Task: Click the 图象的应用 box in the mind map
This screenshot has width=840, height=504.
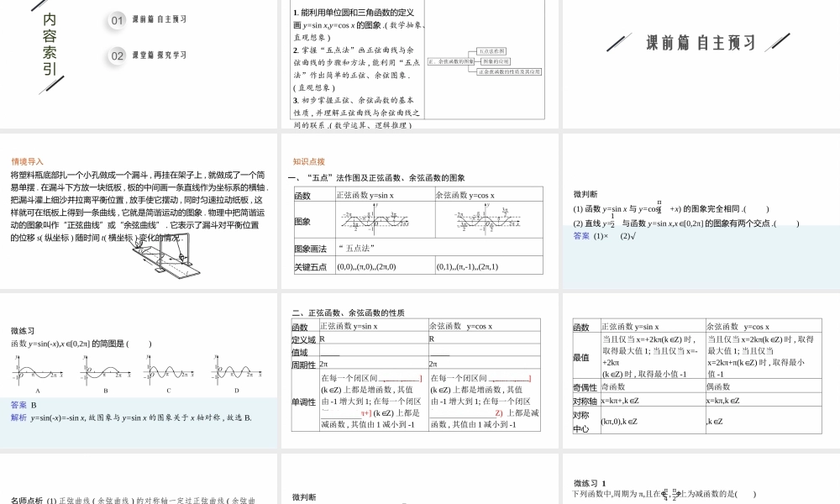Action: click(x=496, y=61)
